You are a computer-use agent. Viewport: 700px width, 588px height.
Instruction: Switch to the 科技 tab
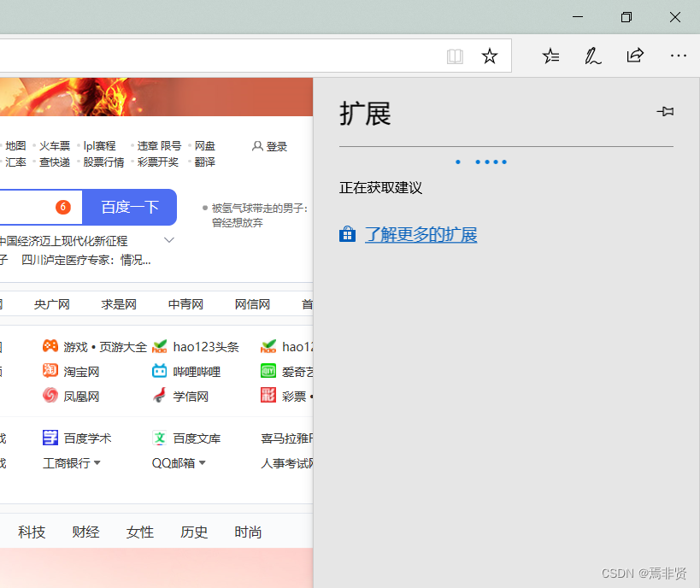[32, 532]
